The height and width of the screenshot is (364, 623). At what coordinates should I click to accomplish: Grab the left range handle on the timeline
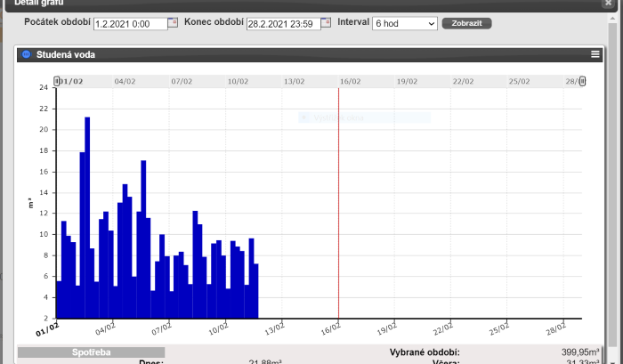pyautogui.click(x=57, y=81)
